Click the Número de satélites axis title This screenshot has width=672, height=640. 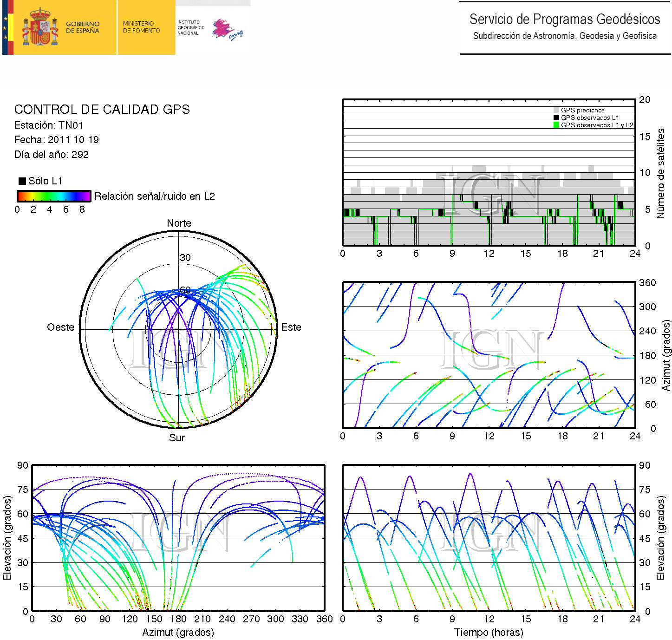tap(660, 173)
